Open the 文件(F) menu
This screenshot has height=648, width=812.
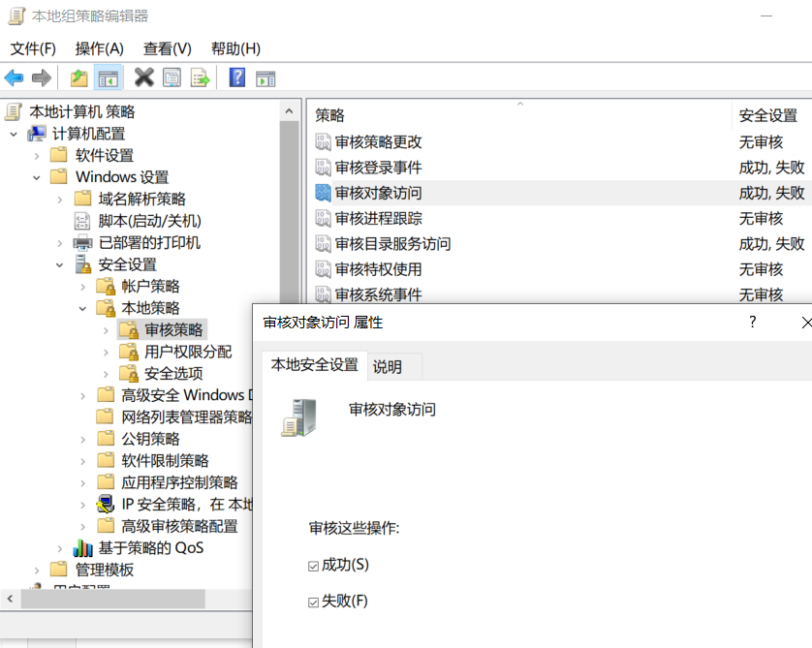tap(33, 48)
